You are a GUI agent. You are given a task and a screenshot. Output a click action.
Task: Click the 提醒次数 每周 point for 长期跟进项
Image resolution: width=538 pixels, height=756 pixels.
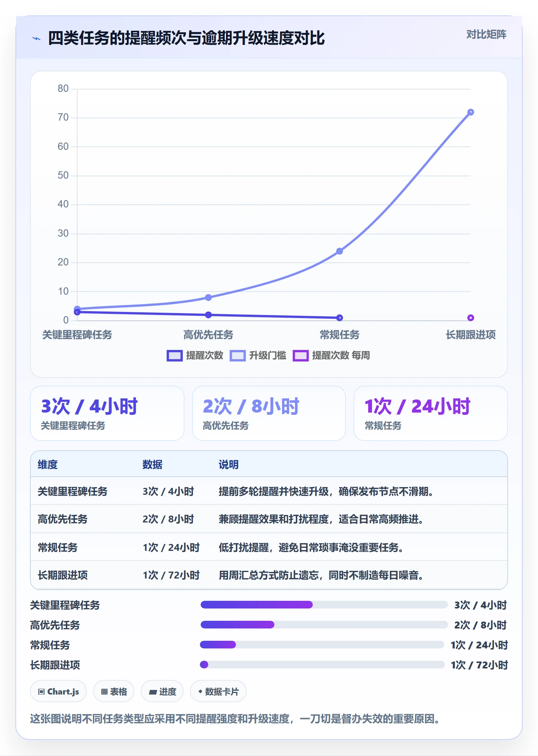tap(470, 318)
